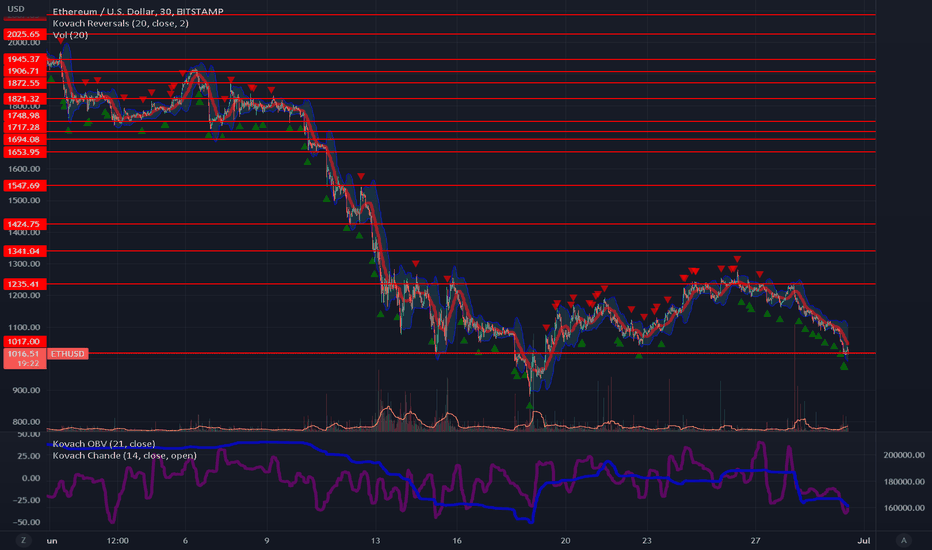Select the Vol (20) indicator legend
This screenshot has width=932, height=550.
(70, 35)
